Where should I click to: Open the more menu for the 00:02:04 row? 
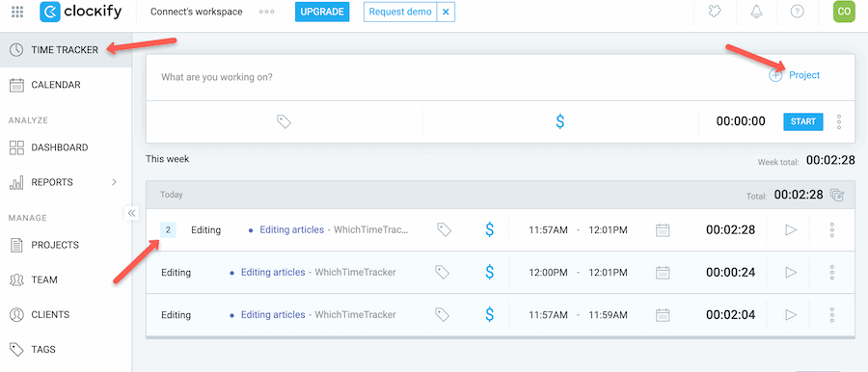tap(832, 315)
